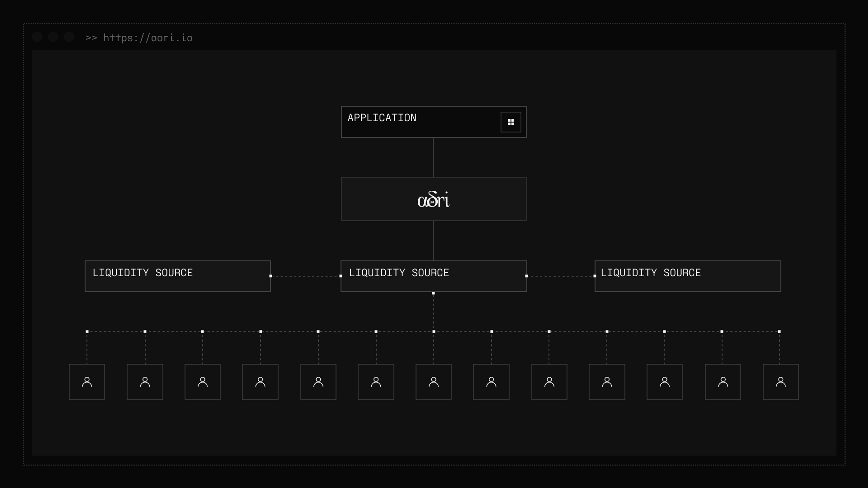
Task: Click the aori logo box
Action: pos(434,199)
